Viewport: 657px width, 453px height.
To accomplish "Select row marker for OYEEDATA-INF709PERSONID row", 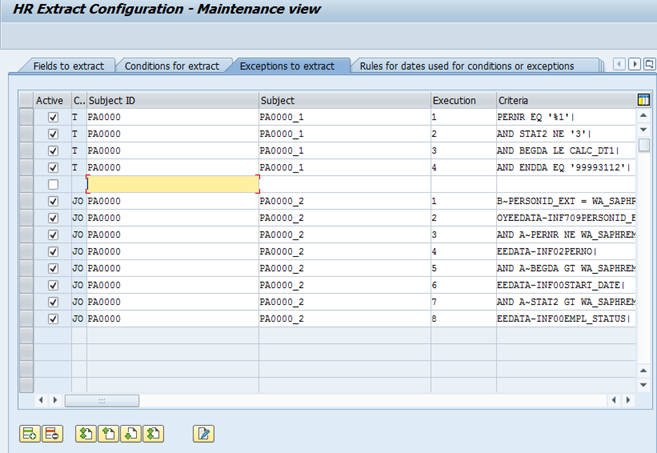I will click(x=26, y=217).
